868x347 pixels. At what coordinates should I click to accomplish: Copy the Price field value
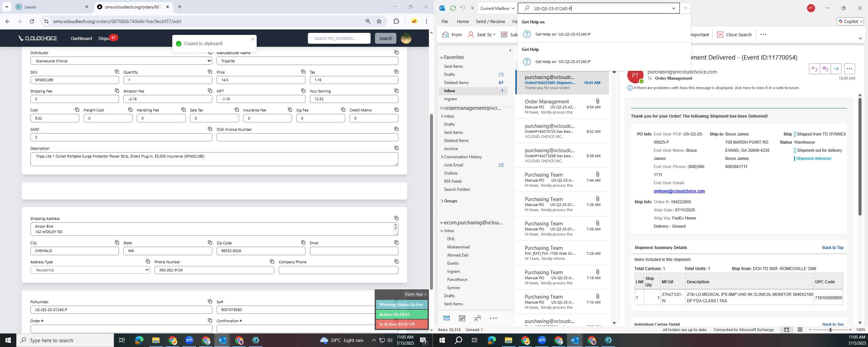[303, 72]
